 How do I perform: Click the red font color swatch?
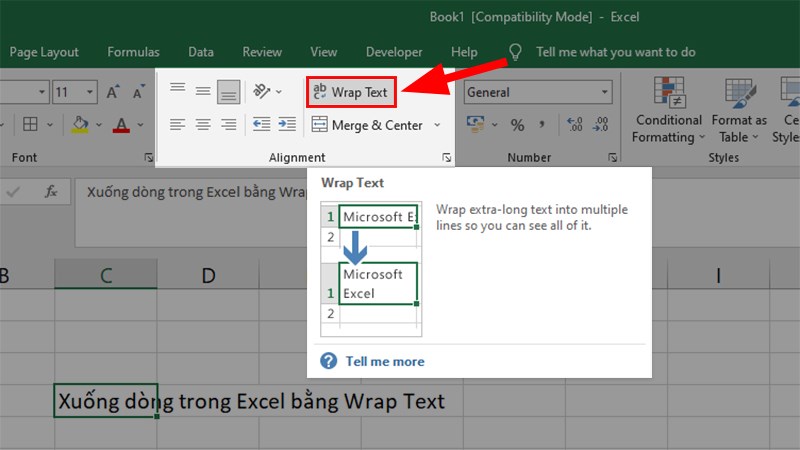pos(121,125)
